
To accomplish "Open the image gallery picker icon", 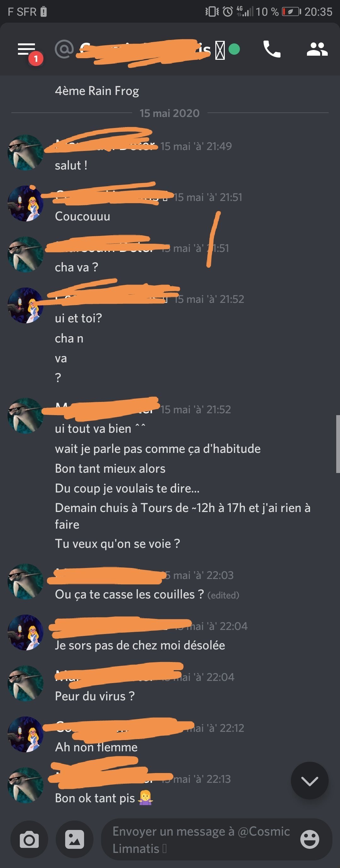I will click(x=75, y=839).
